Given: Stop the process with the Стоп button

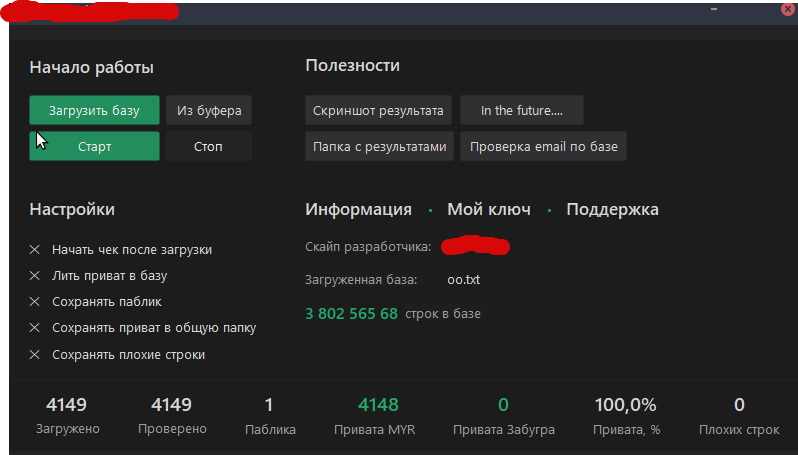Looking at the screenshot, I should point(208,147).
